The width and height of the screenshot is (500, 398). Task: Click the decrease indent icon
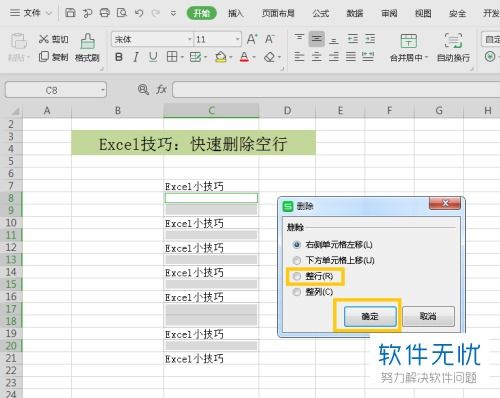353,39
